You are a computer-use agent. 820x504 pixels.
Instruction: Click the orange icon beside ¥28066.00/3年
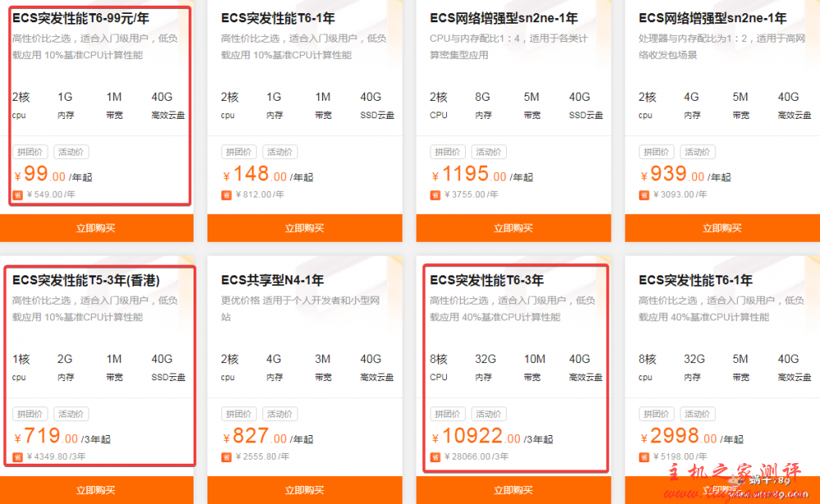click(x=435, y=457)
